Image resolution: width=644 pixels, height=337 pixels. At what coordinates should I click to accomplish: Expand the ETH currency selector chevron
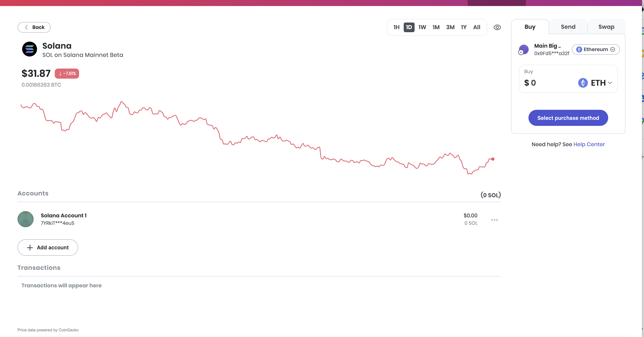coord(610,83)
